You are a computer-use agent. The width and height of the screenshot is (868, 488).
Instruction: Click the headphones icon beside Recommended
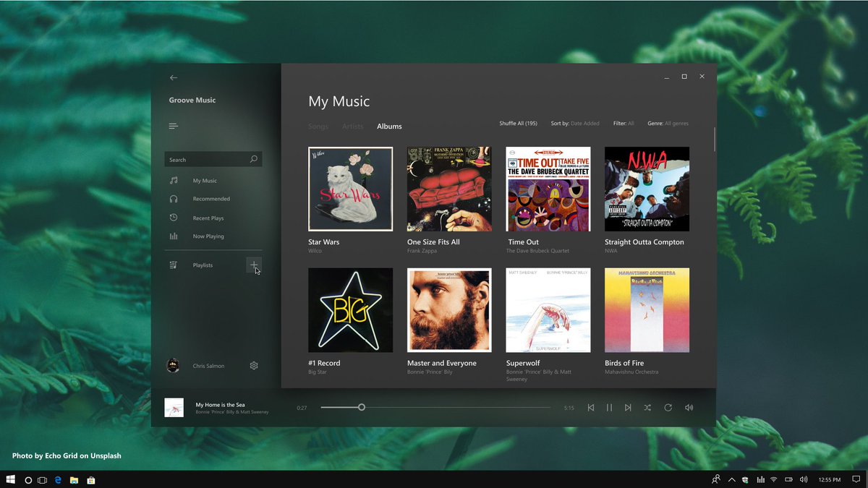[174, 199]
